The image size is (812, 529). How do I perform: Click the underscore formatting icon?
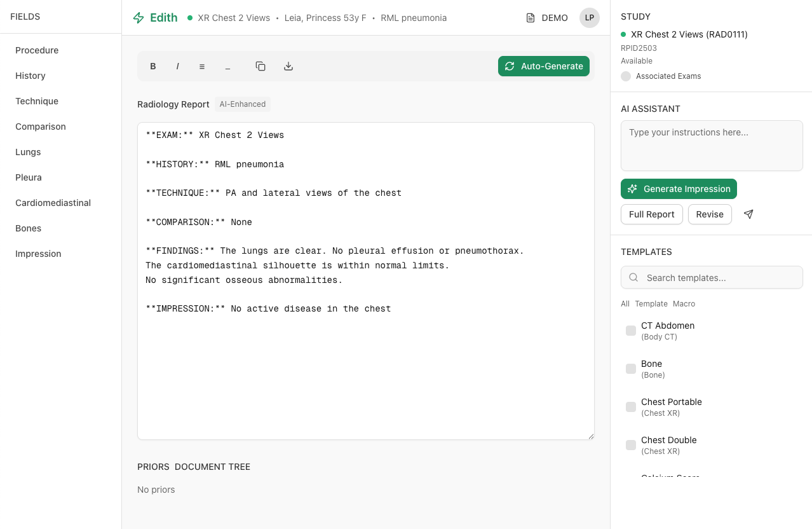click(x=227, y=66)
